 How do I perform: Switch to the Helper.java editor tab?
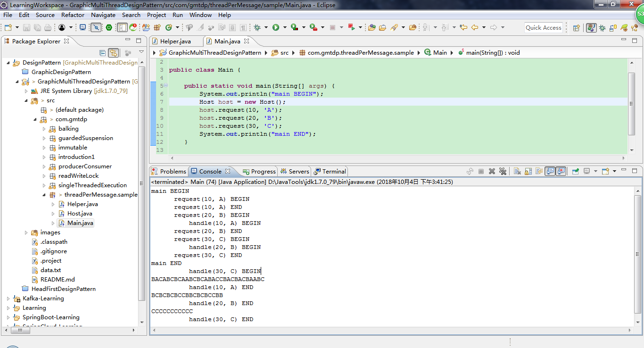coord(175,41)
